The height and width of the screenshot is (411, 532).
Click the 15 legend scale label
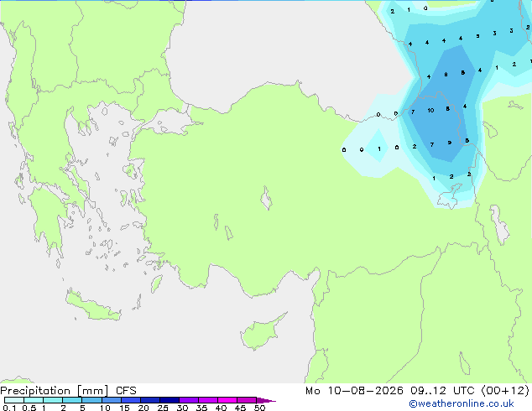(124, 408)
